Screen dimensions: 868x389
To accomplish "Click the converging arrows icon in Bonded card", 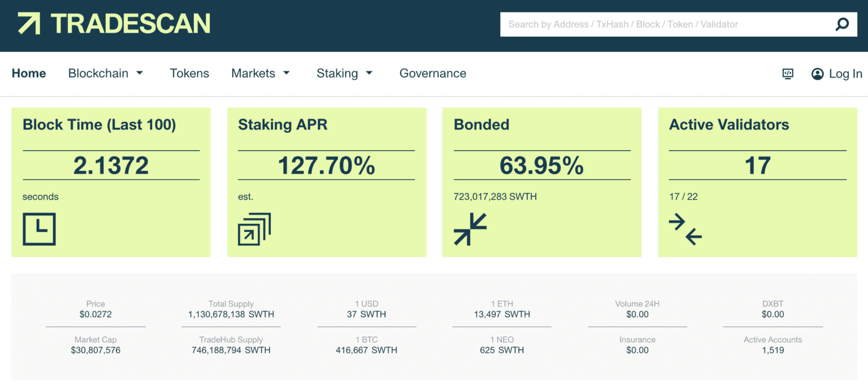I will [x=470, y=229].
